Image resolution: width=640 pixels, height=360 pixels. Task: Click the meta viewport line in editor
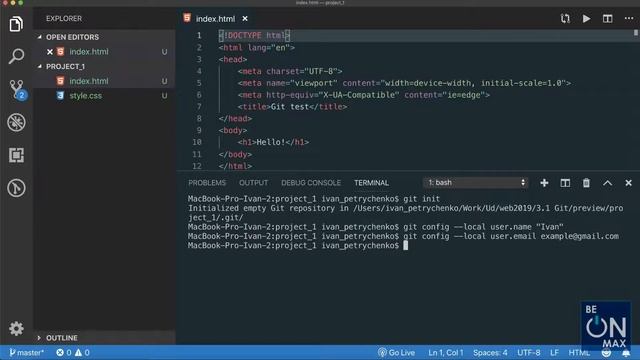(x=404, y=83)
